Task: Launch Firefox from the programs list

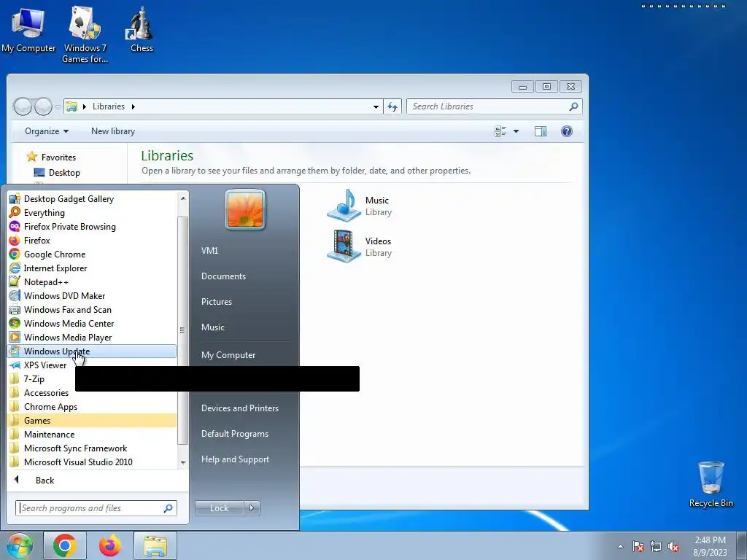Action: pos(91,241)
